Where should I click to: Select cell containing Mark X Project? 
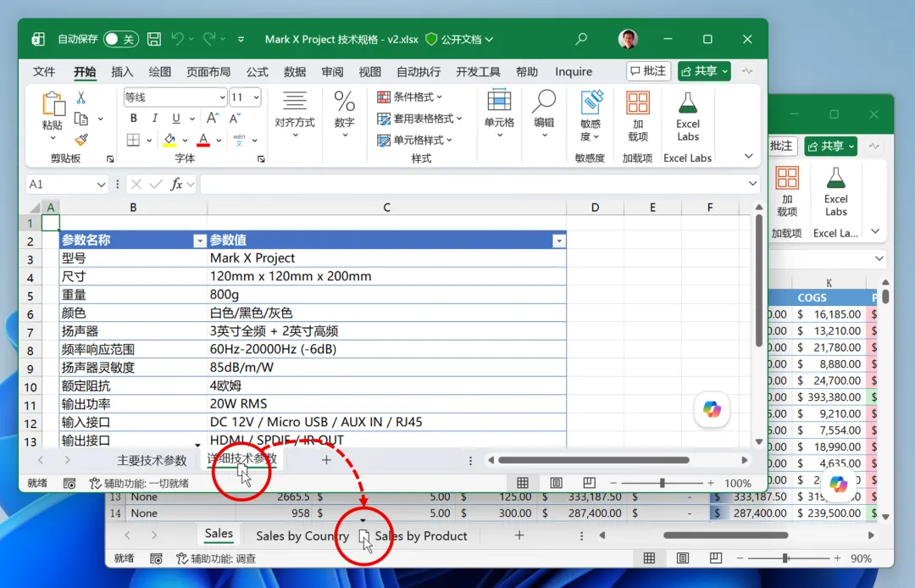386,258
